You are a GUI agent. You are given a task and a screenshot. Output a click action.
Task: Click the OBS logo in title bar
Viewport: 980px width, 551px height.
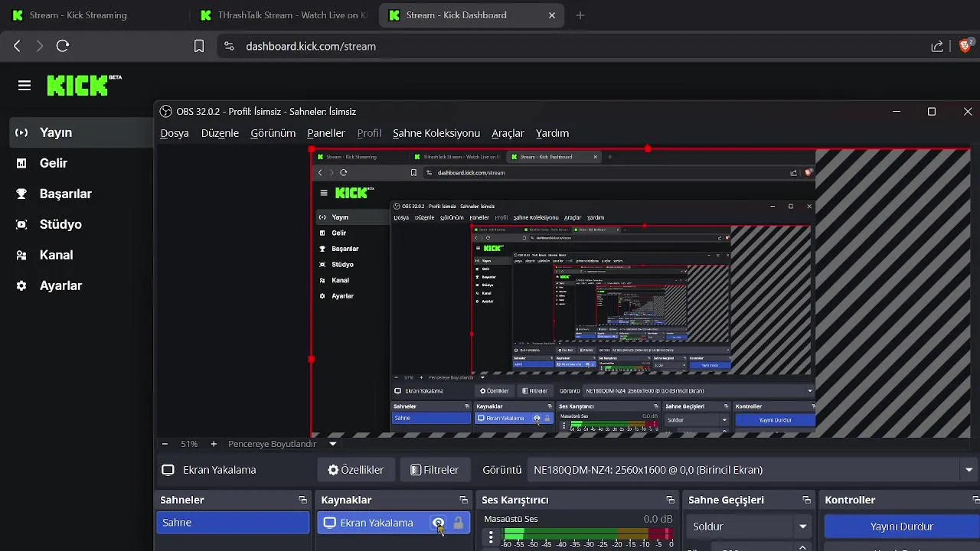point(166,112)
